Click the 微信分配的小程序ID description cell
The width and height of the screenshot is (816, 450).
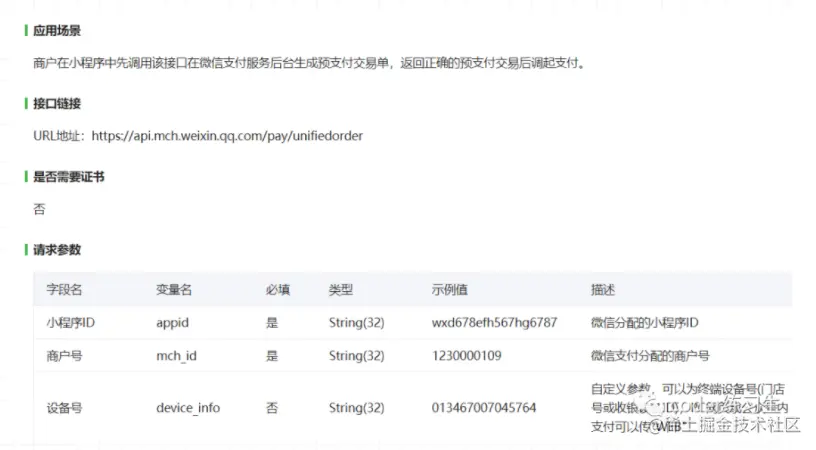pos(644,323)
